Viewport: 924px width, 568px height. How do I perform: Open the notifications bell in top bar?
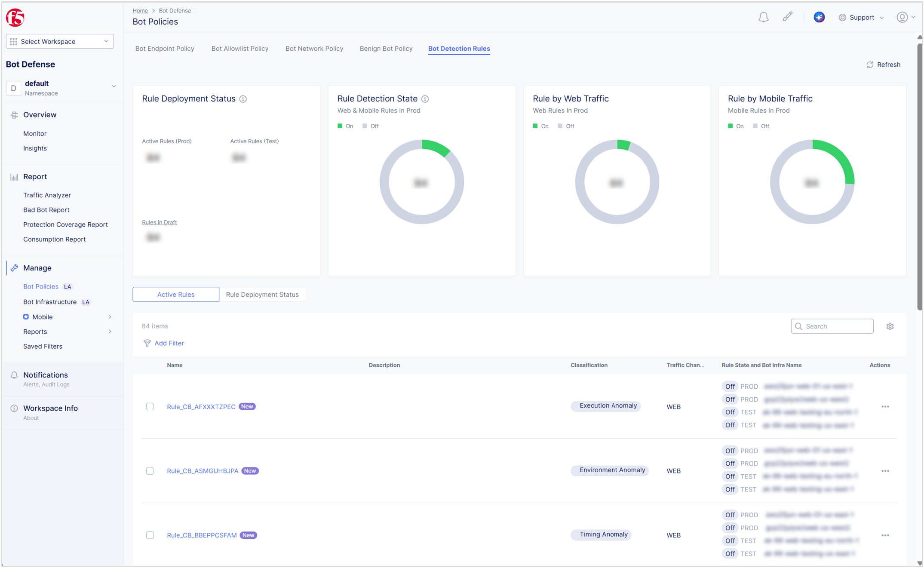click(764, 17)
